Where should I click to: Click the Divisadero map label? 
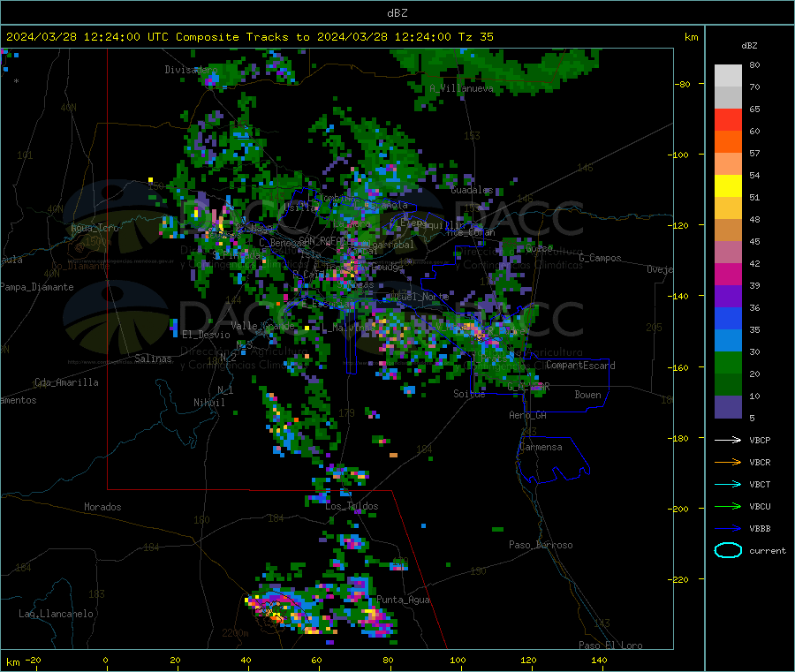[191, 70]
